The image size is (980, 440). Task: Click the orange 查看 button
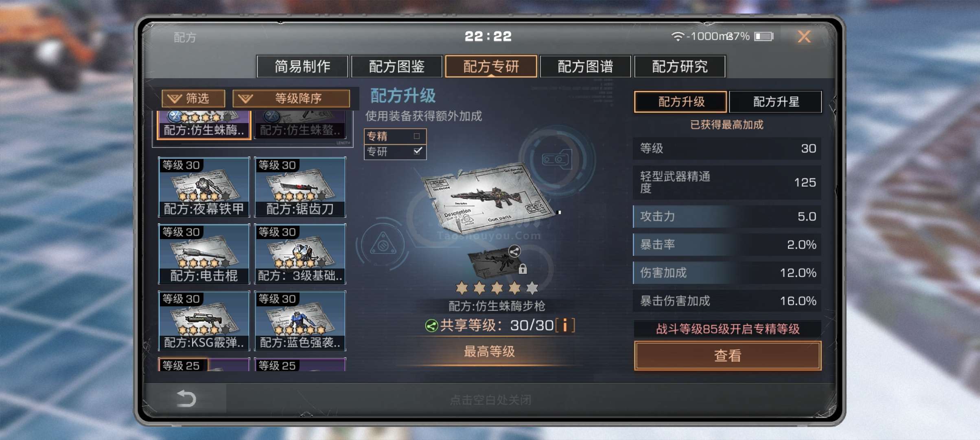(x=728, y=356)
